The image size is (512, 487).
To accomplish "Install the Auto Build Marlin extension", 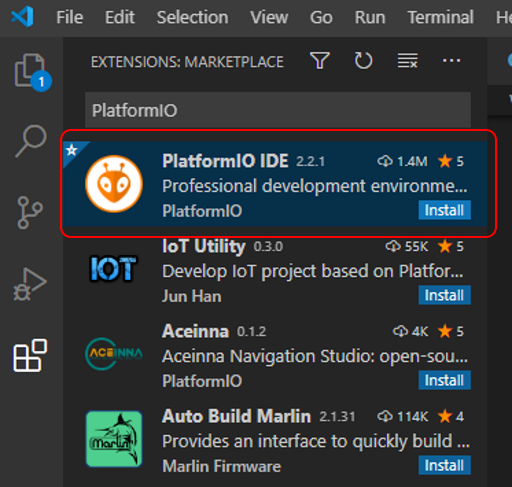I will tap(444, 465).
